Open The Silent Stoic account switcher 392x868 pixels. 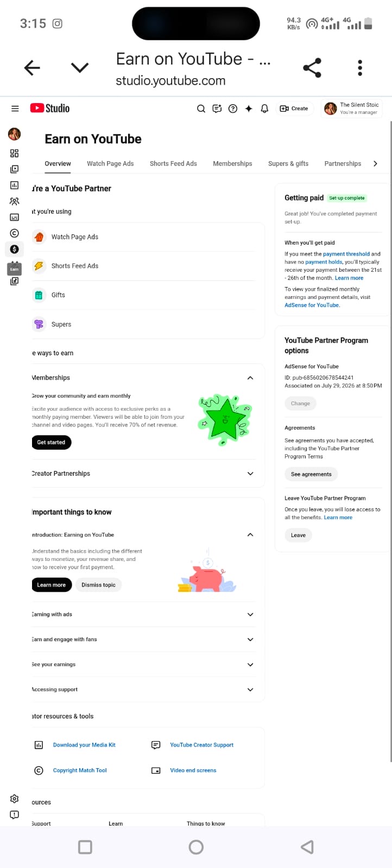coord(353,108)
